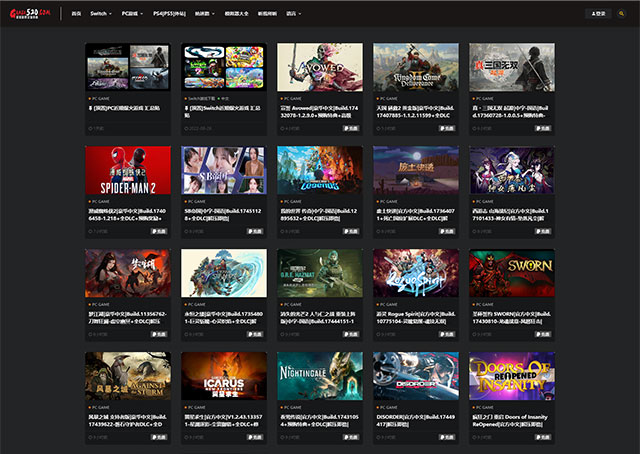Click the login button in header
The width and height of the screenshot is (640, 454).
tap(598, 14)
